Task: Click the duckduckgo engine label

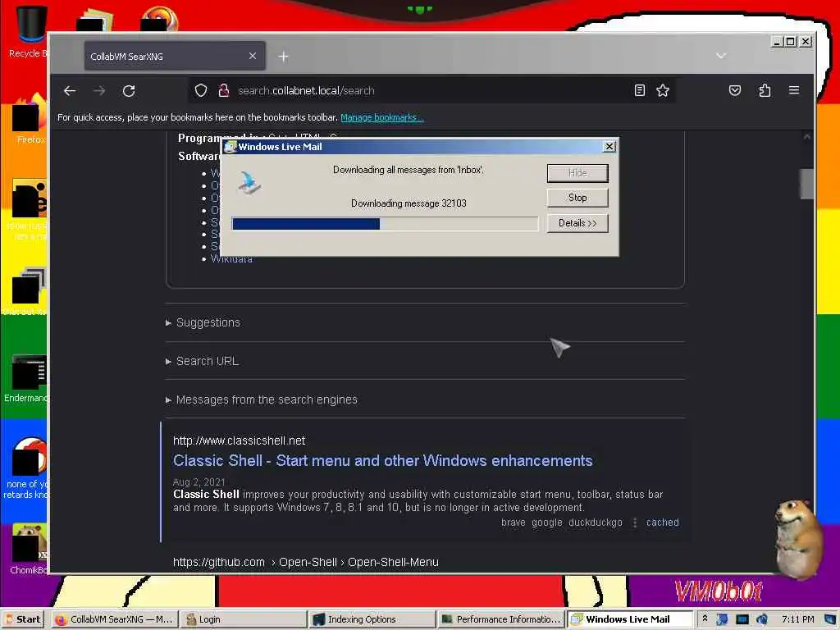Action: point(596,523)
